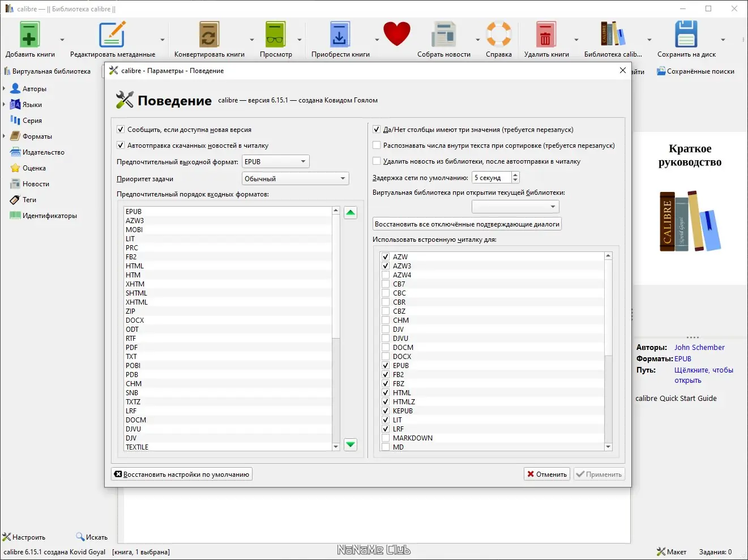
Task: Expand the Languages tree node
Action: [4, 105]
